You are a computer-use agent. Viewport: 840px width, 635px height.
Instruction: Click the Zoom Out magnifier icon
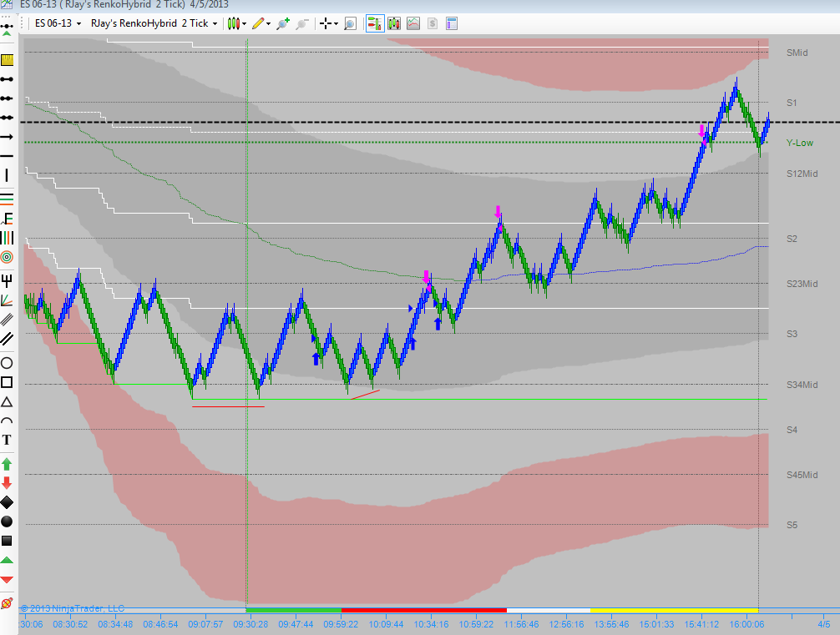pyautogui.click(x=301, y=23)
